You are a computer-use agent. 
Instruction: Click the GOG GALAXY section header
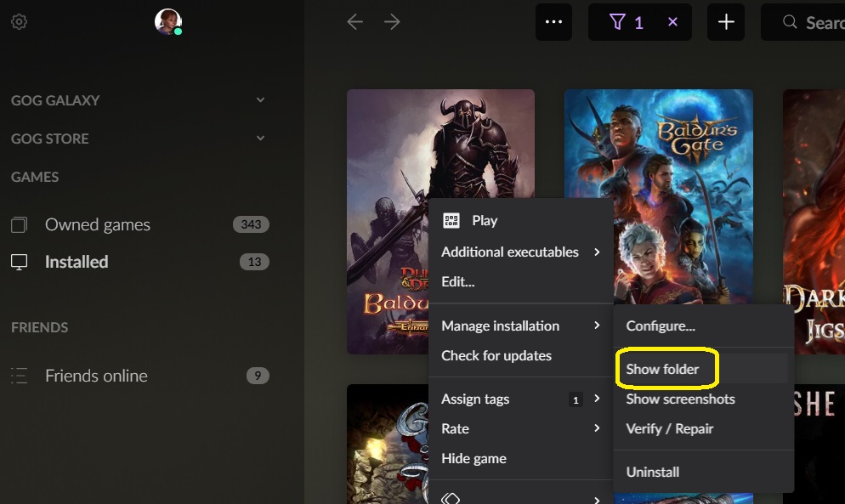(x=55, y=101)
